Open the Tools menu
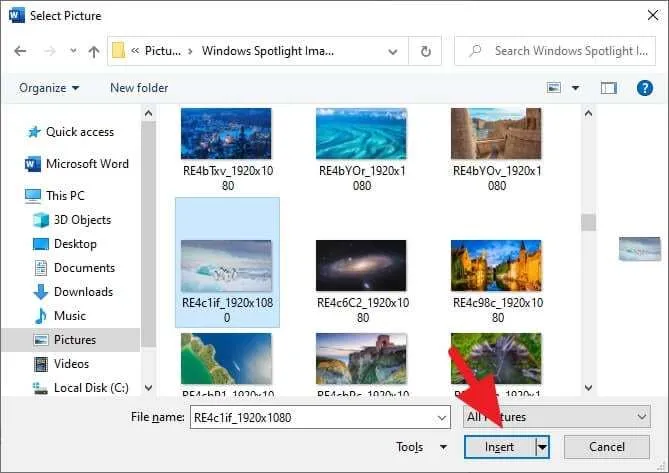Image resolution: width=669 pixels, height=473 pixels. click(x=421, y=447)
